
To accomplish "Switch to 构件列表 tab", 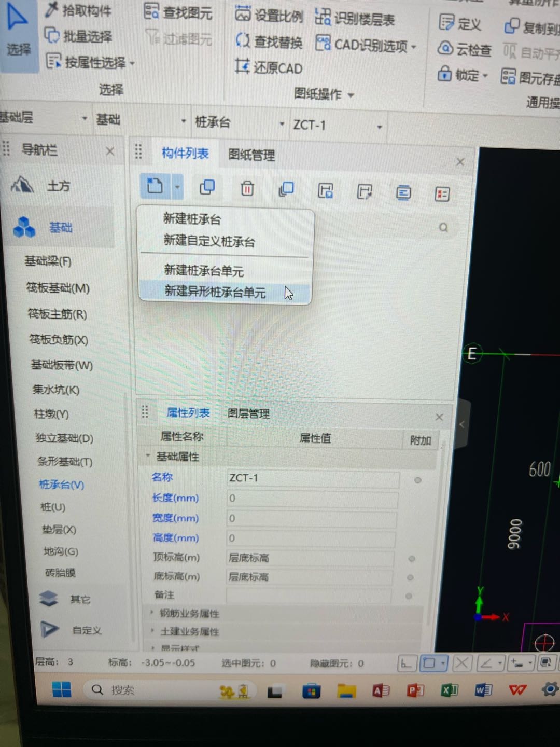I will (x=185, y=153).
